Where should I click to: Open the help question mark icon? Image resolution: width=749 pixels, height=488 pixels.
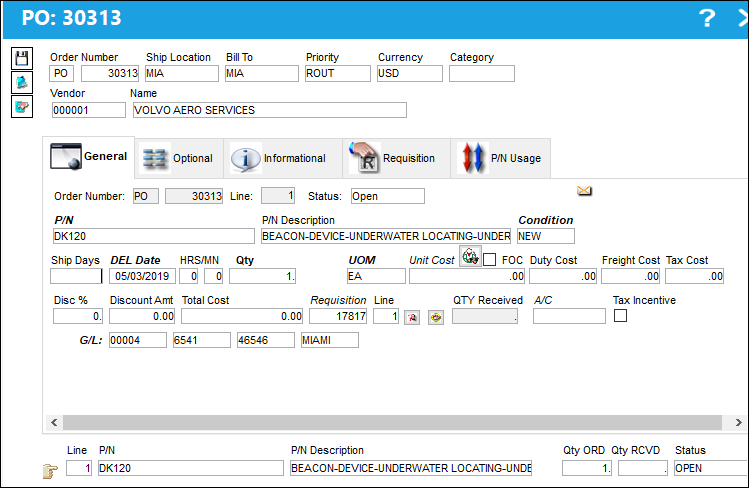click(x=707, y=18)
